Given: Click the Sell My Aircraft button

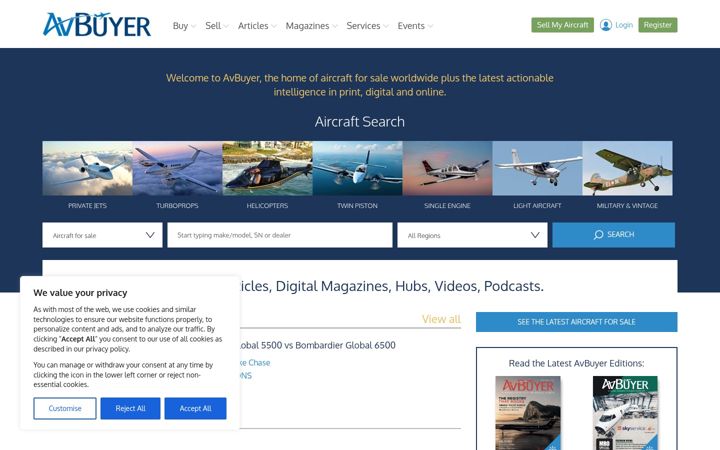Looking at the screenshot, I should coord(562,25).
